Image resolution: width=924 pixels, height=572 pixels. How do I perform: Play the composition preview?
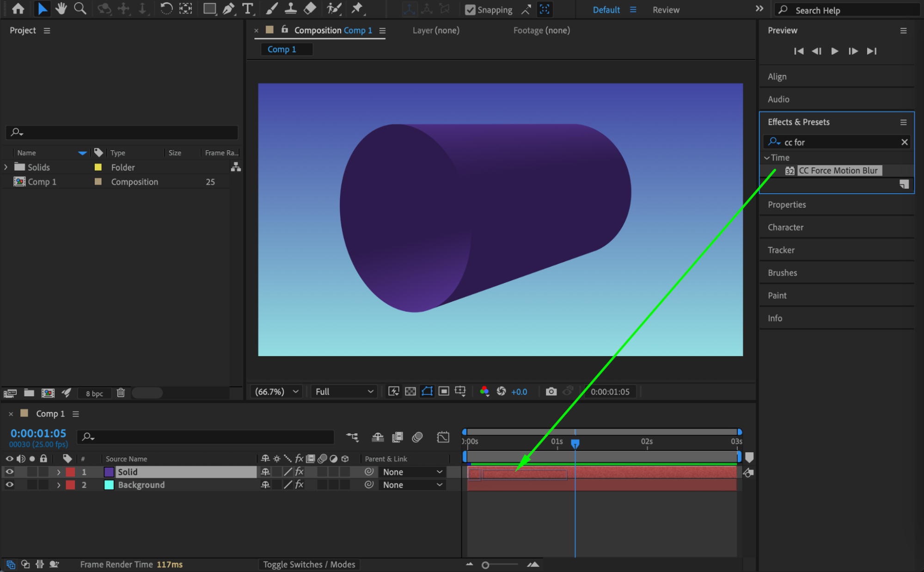click(x=835, y=51)
